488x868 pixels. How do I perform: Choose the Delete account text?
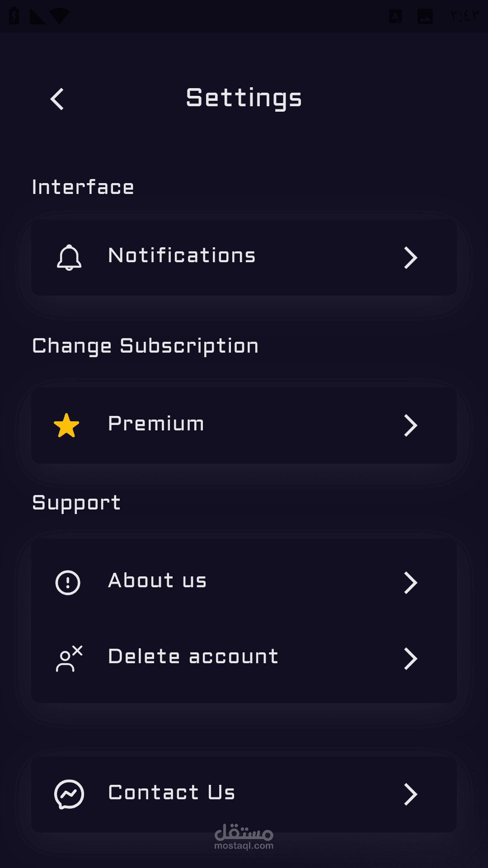tap(193, 657)
